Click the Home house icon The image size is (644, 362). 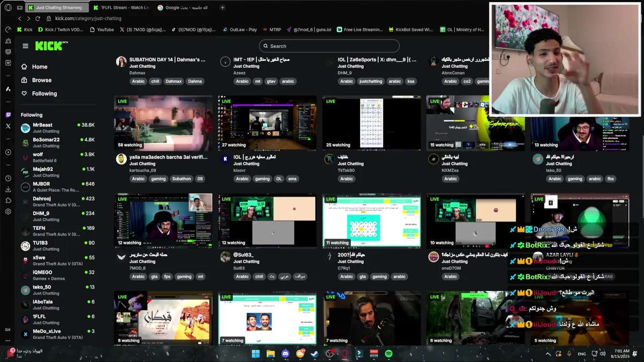click(24, 66)
